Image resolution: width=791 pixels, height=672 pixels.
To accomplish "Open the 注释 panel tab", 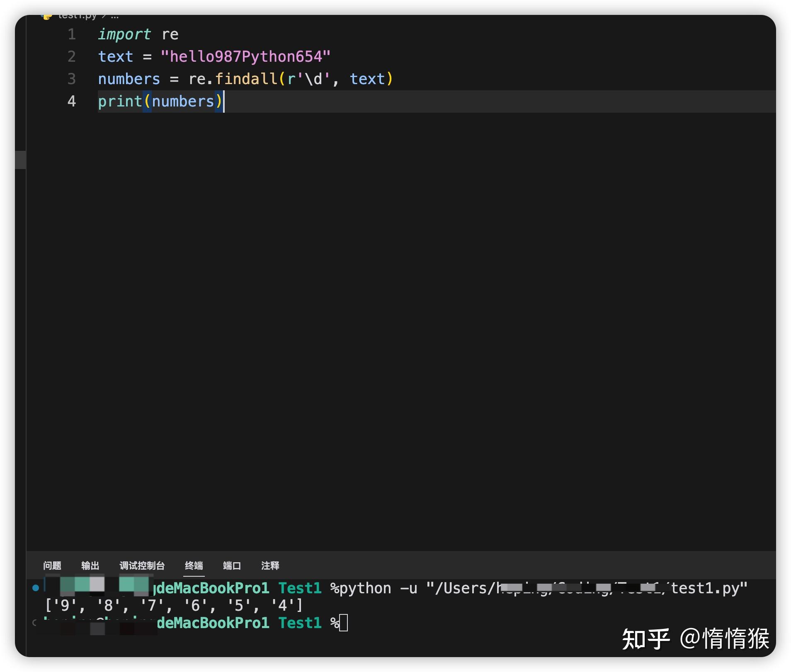I will [270, 566].
